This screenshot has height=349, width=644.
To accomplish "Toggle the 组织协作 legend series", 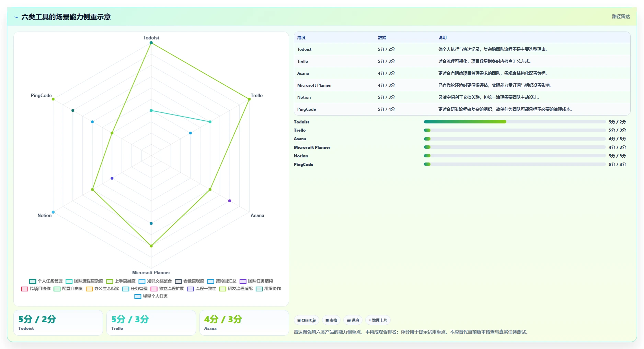I will coord(268,289).
